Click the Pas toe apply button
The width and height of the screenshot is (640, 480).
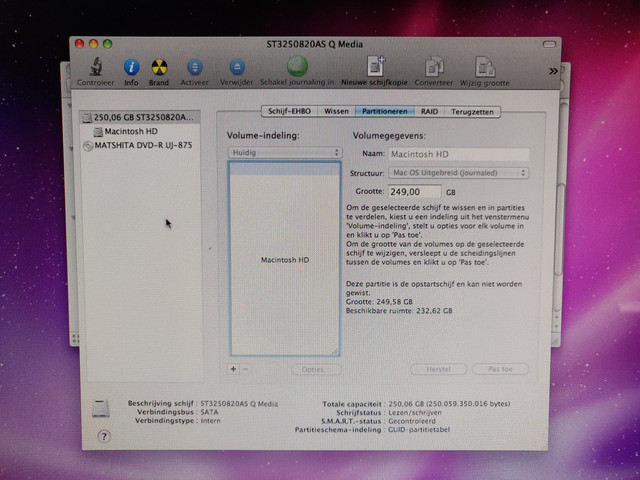[500, 369]
